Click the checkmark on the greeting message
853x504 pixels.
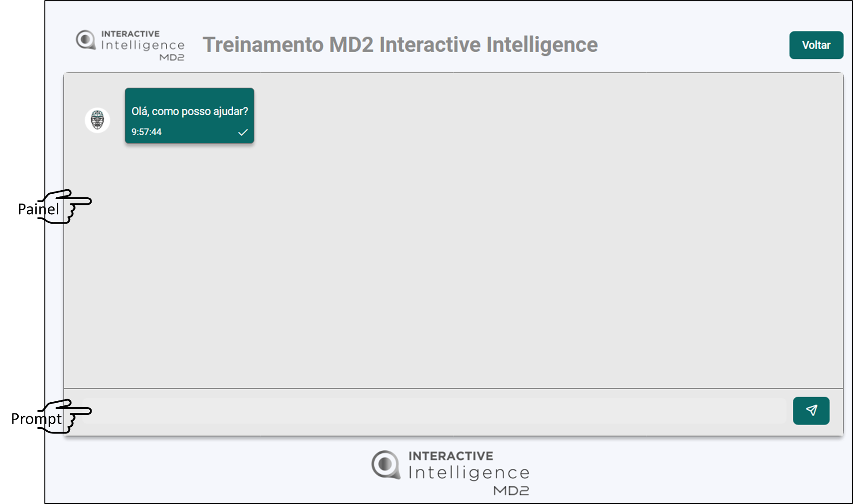click(x=243, y=132)
